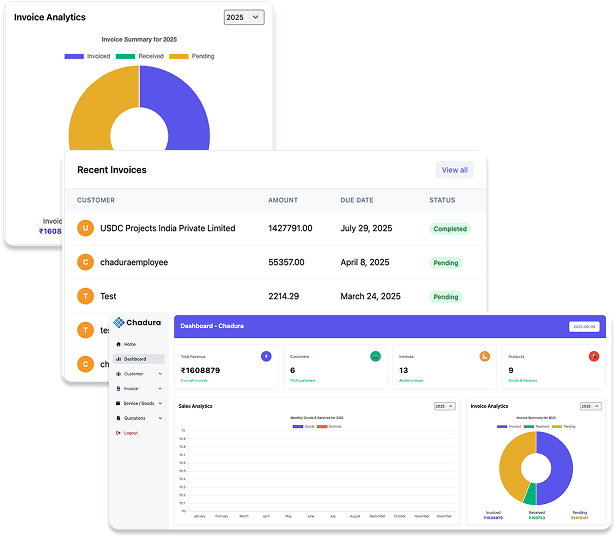Click the red Products card icon
The height and width of the screenshot is (538, 616).
pos(593,356)
